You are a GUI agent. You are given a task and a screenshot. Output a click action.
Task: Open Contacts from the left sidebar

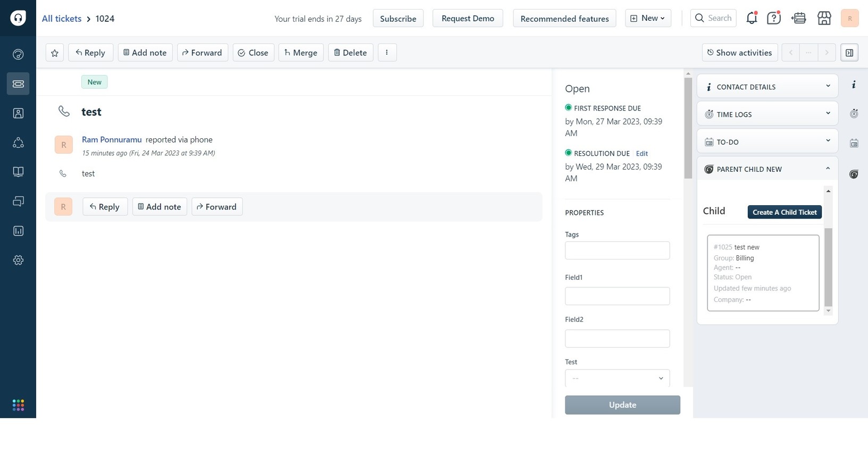pos(18,113)
